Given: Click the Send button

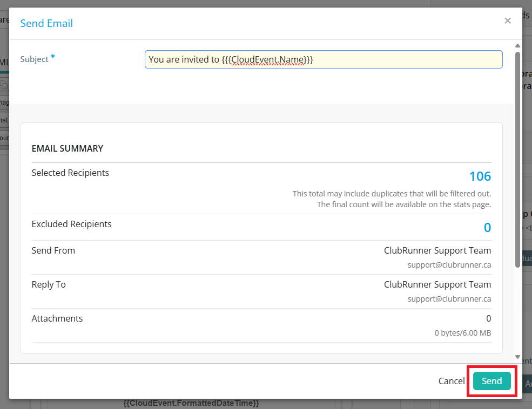Looking at the screenshot, I should pyautogui.click(x=491, y=381).
